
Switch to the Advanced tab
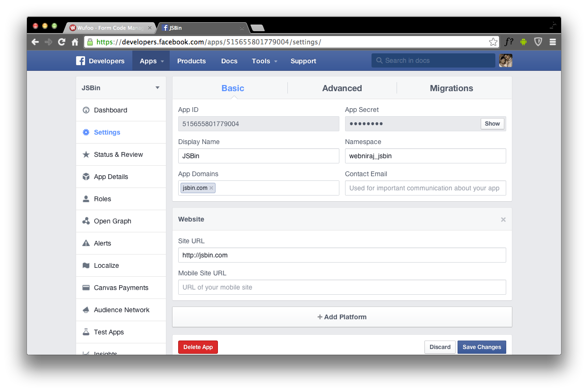(342, 88)
